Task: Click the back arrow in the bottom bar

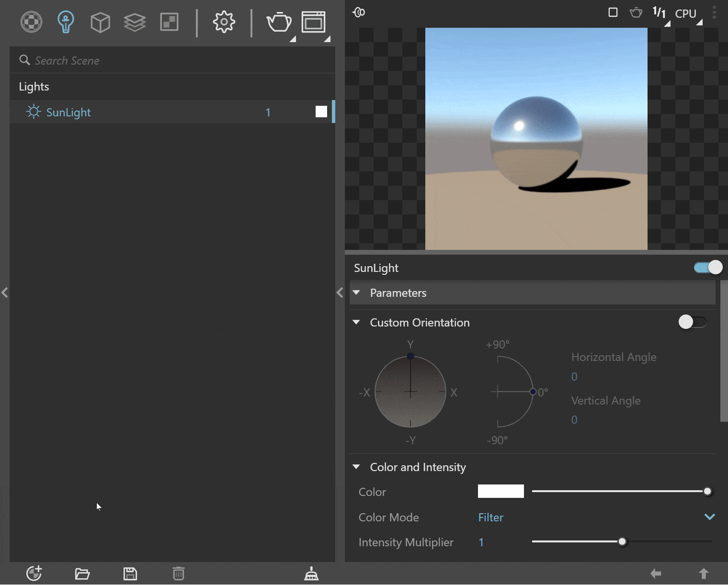Action: tap(656, 574)
